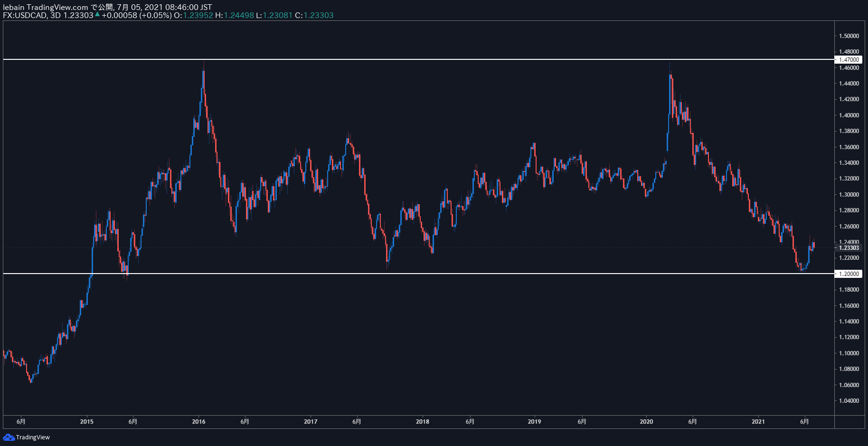Click the 2020 label on the time axis
Screen dimensions: 868x446
pos(646,421)
